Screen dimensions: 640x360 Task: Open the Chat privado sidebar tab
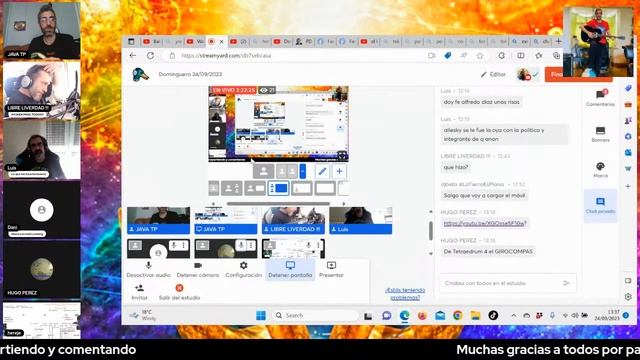(x=600, y=206)
